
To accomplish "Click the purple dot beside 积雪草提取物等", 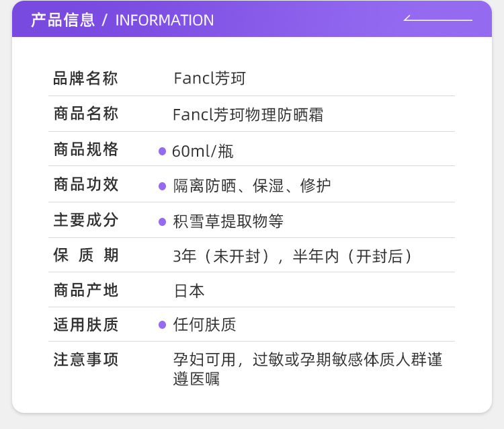I will [162, 221].
